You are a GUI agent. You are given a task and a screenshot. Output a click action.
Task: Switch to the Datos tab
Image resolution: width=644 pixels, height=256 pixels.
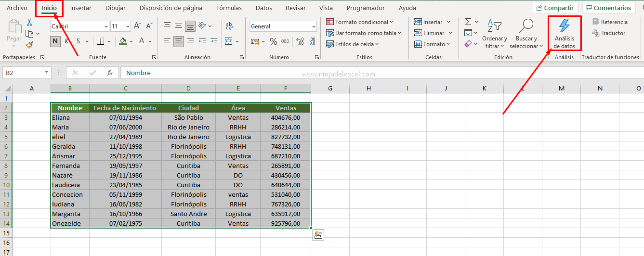point(264,8)
